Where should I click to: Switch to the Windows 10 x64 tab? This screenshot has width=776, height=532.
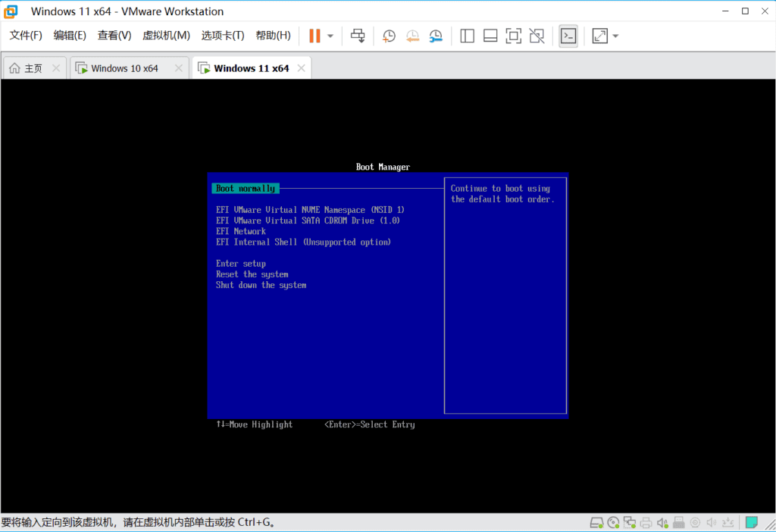click(x=124, y=68)
